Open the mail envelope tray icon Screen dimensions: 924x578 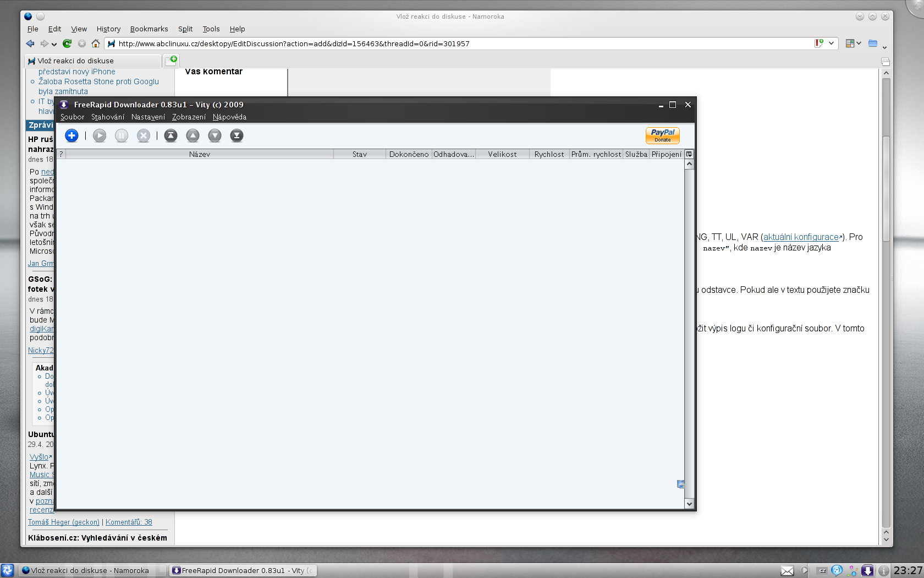(x=788, y=571)
